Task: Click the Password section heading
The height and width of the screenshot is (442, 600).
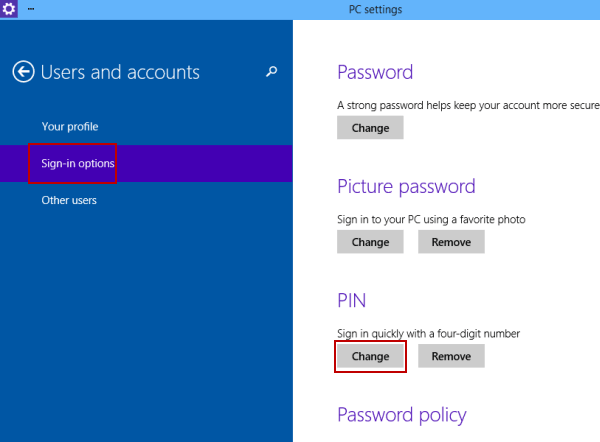Action: [375, 72]
